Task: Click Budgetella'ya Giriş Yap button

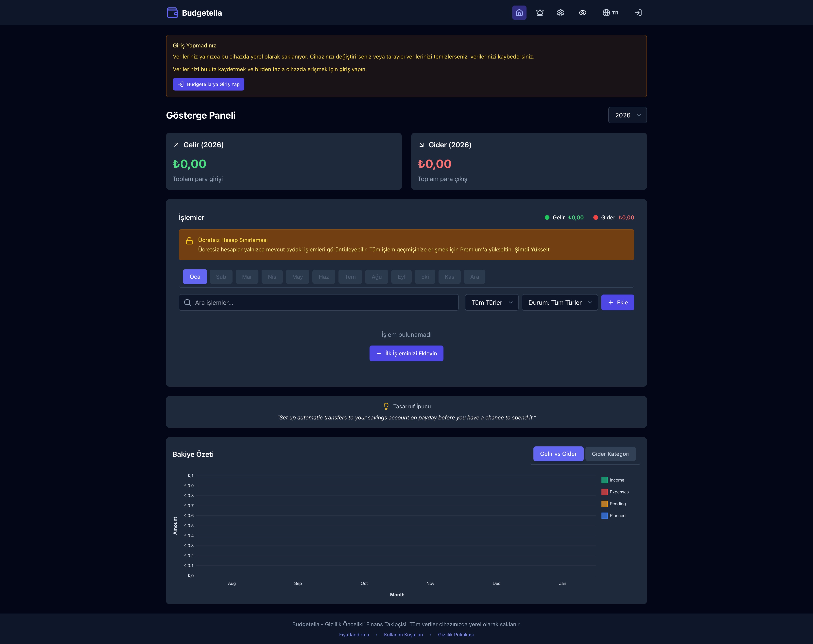Action: [x=209, y=84]
